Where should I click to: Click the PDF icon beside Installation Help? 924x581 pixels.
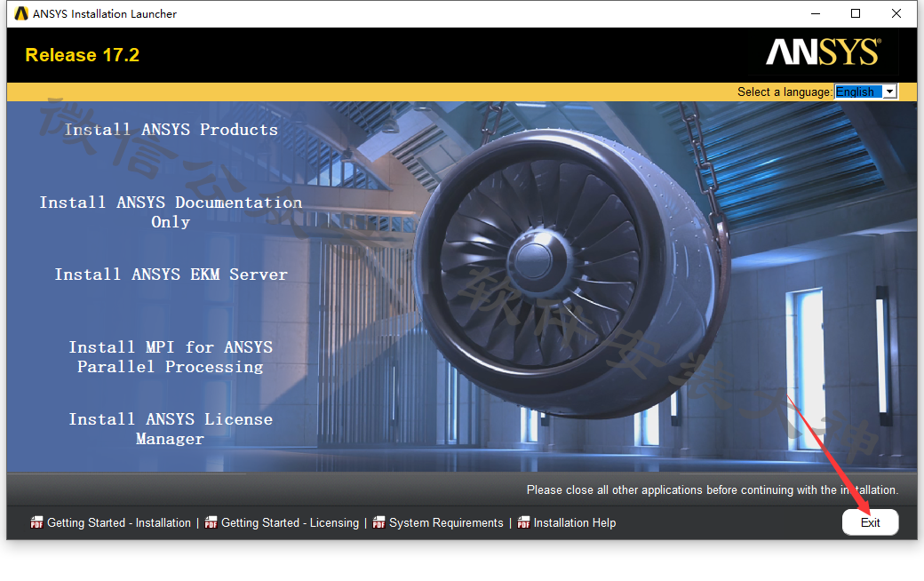[523, 522]
